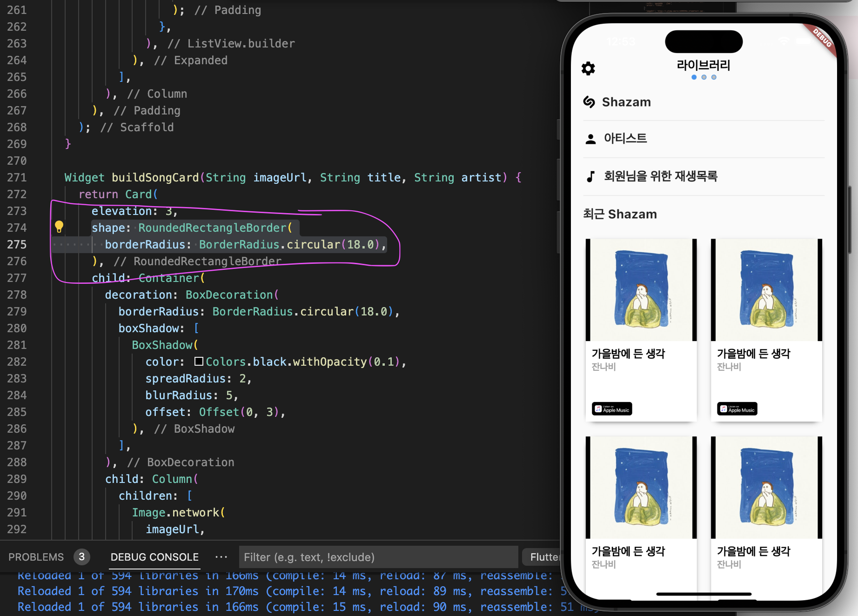Image resolution: width=858 pixels, height=616 pixels.
Task: Click 가을밤에 든 생각 title on the top-left card
Action: point(628,354)
